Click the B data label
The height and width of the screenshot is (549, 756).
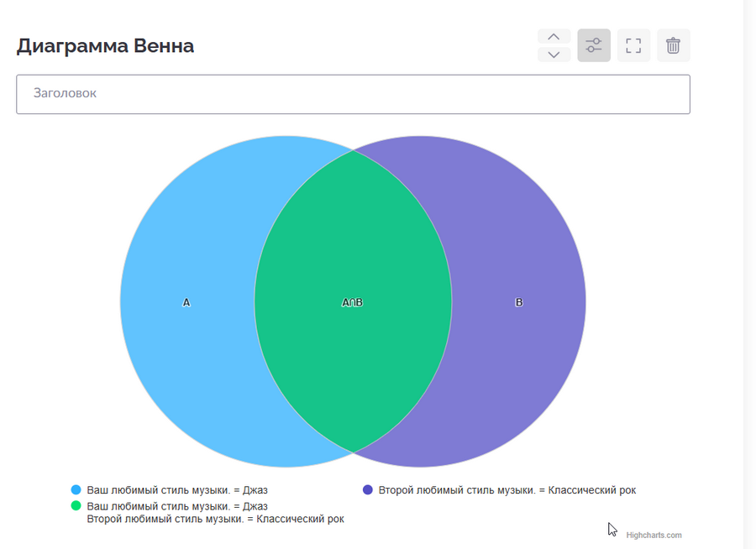(518, 302)
